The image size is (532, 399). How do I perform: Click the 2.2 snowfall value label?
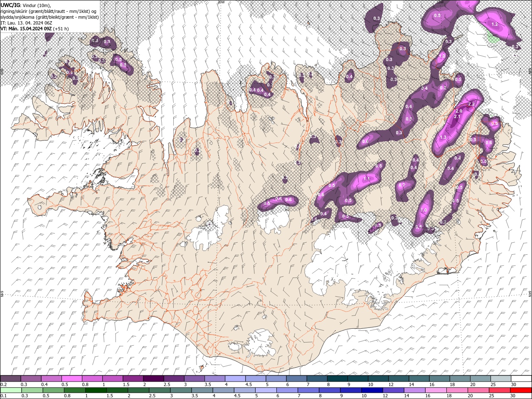coord(471,104)
